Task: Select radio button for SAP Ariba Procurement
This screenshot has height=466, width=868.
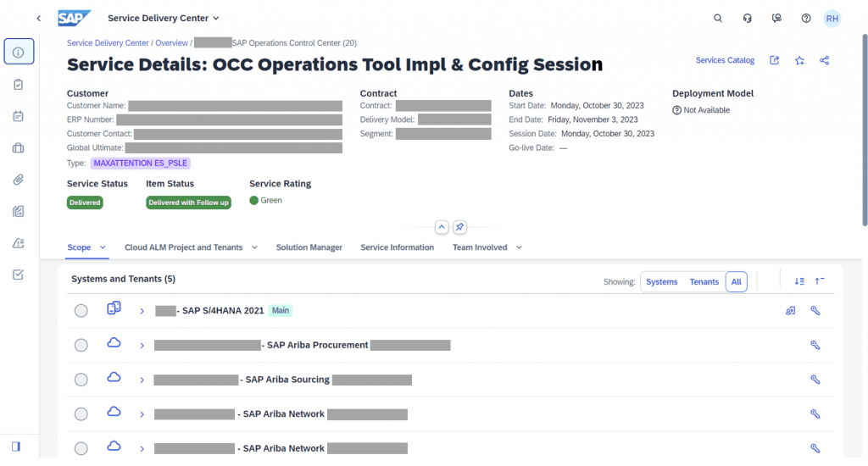Action: point(81,346)
